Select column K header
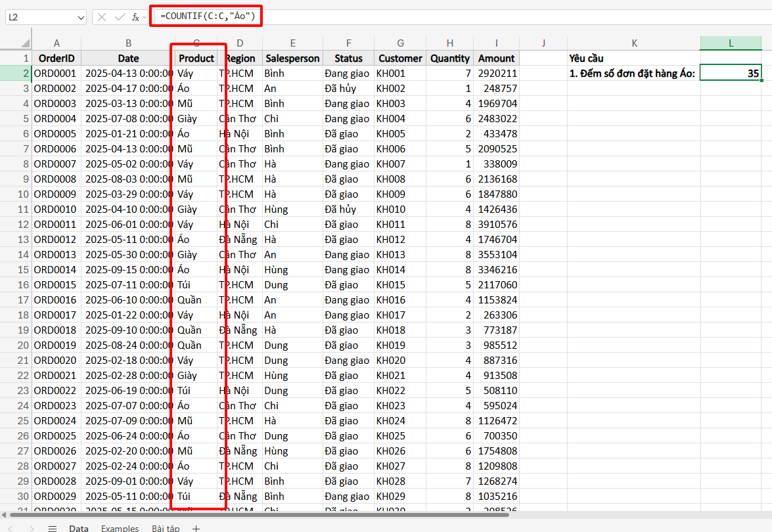This screenshot has width=772, height=532. (x=634, y=43)
